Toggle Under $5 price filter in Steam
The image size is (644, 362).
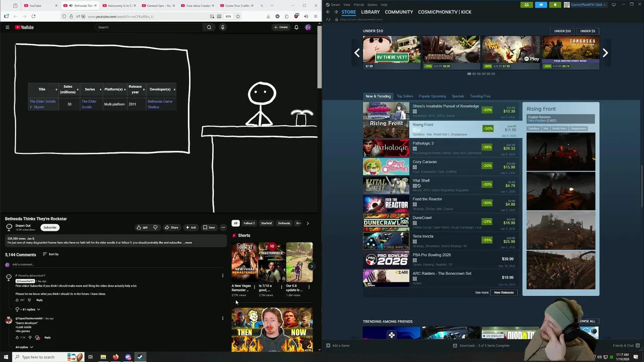click(x=588, y=31)
